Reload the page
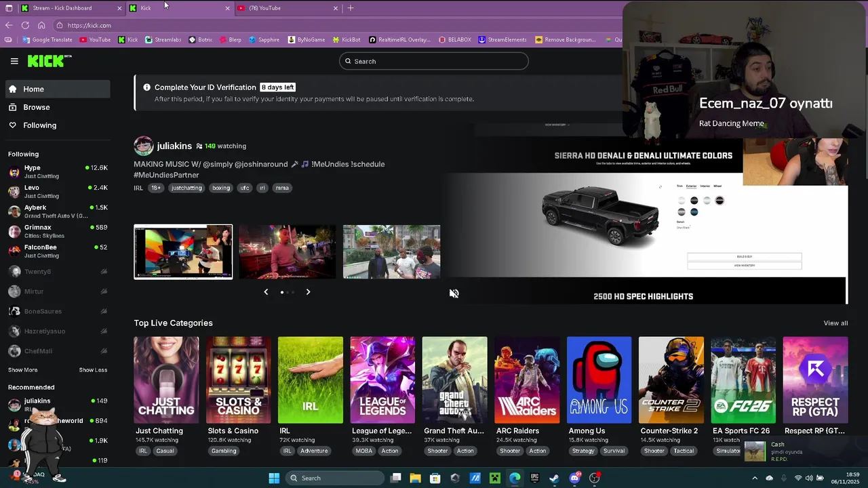Screen dimensions: 868x488 point(25,25)
